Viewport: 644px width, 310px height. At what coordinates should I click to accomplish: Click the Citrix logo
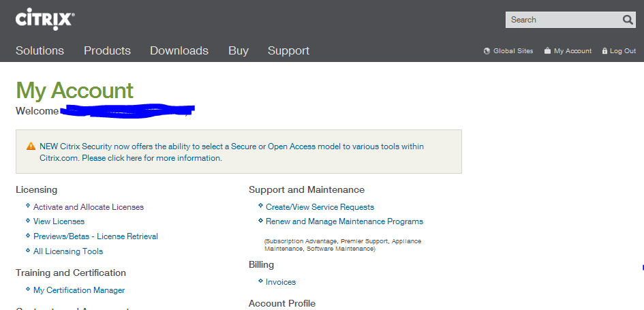[x=45, y=19]
